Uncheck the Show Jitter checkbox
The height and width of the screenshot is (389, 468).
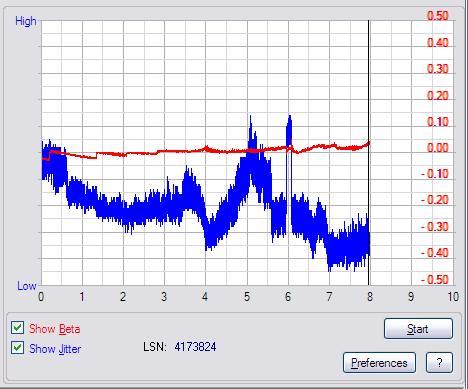pyautogui.click(x=17, y=348)
